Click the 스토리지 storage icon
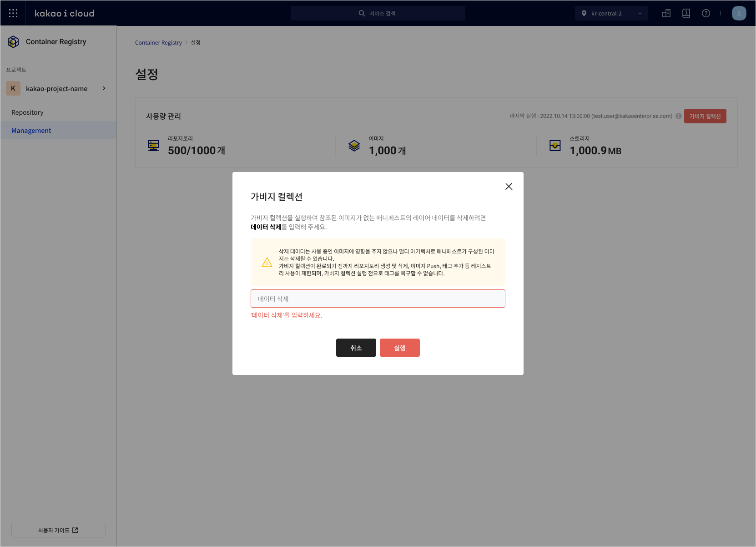The height and width of the screenshot is (547, 756). pyautogui.click(x=555, y=146)
